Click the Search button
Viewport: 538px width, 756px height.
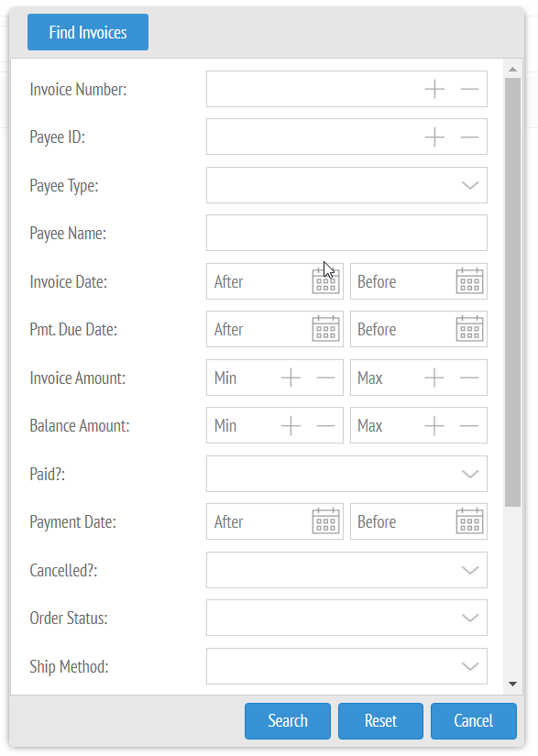pos(288,721)
